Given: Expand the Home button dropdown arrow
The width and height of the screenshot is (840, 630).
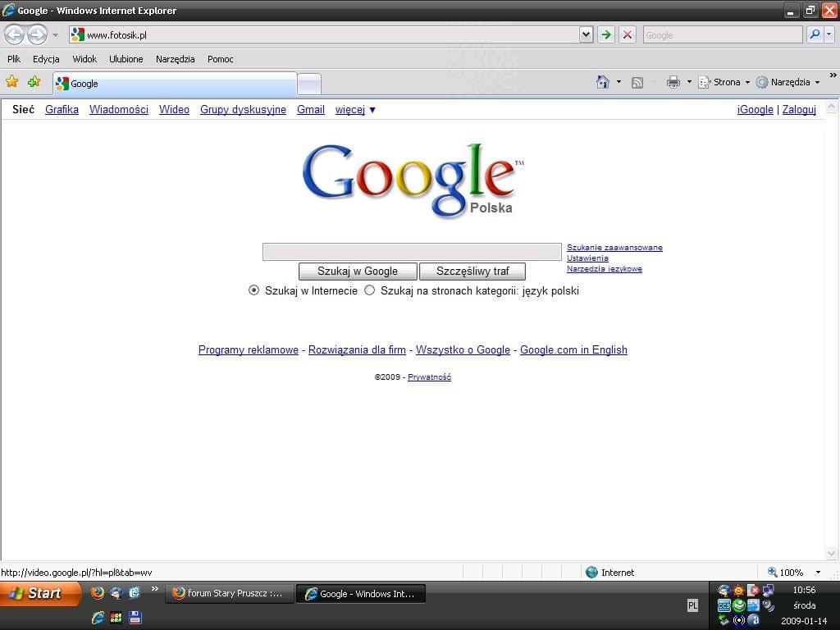Looking at the screenshot, I should pyautogui.click(x=619, y=82).
